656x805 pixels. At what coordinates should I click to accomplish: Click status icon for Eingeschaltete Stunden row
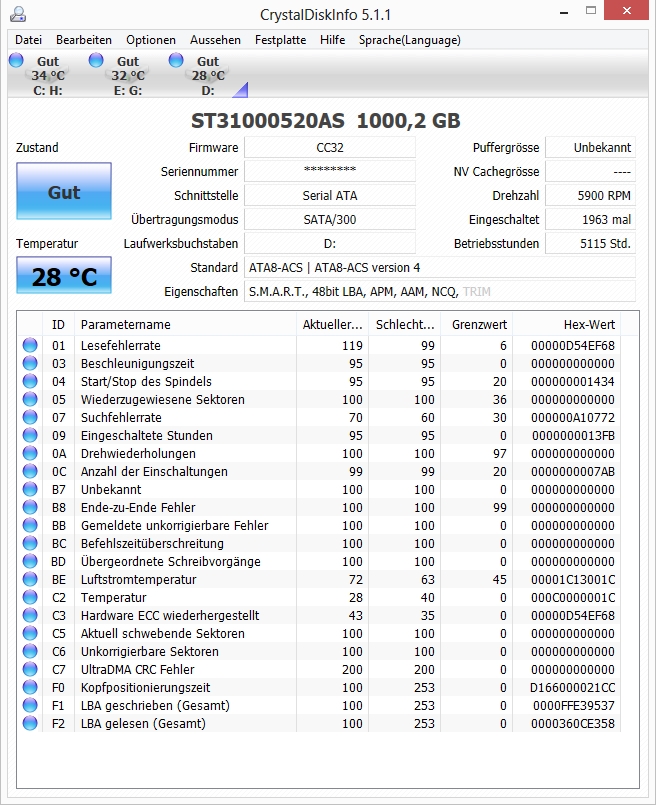[x=30, y=435]
